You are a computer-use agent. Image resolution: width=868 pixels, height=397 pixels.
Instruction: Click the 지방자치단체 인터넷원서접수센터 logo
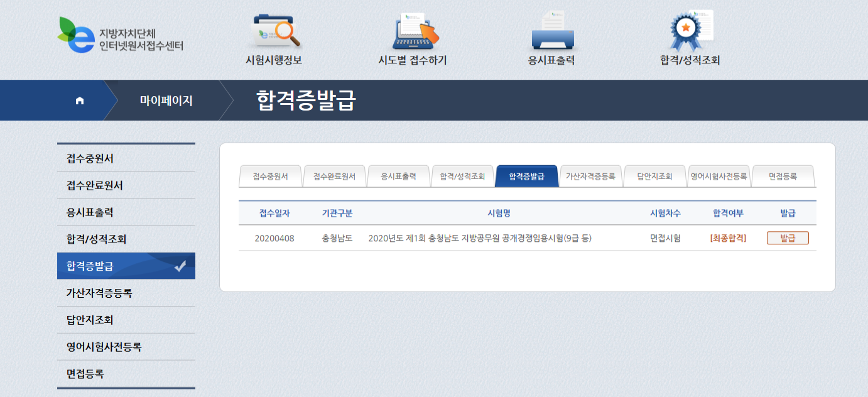[121, 35]
